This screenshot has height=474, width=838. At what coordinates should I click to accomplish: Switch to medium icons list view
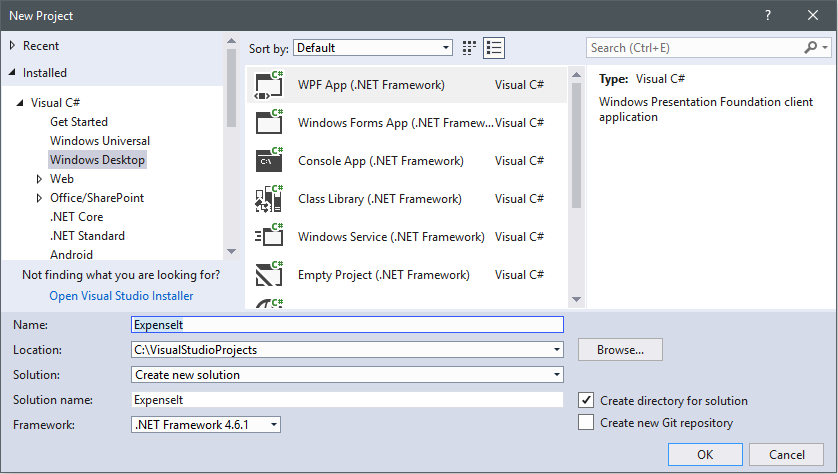(494, 48)
